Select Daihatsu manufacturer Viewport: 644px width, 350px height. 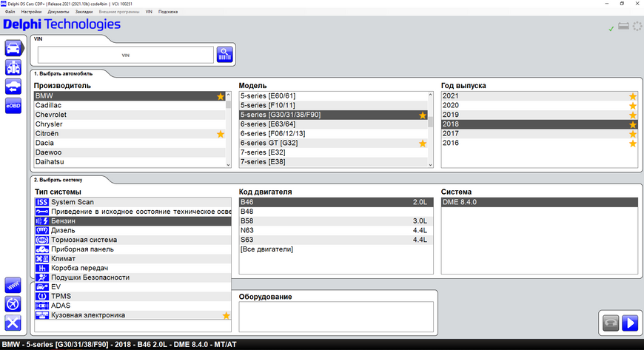click(x=130, y=162)
